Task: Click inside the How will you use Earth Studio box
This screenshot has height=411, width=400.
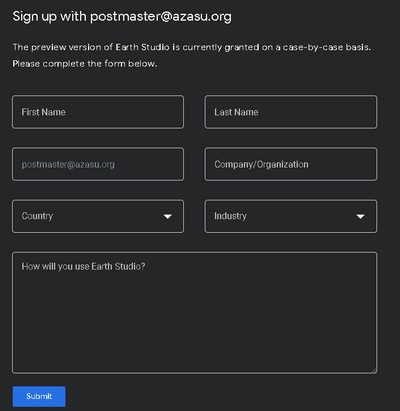Action: tap(195, 313)
